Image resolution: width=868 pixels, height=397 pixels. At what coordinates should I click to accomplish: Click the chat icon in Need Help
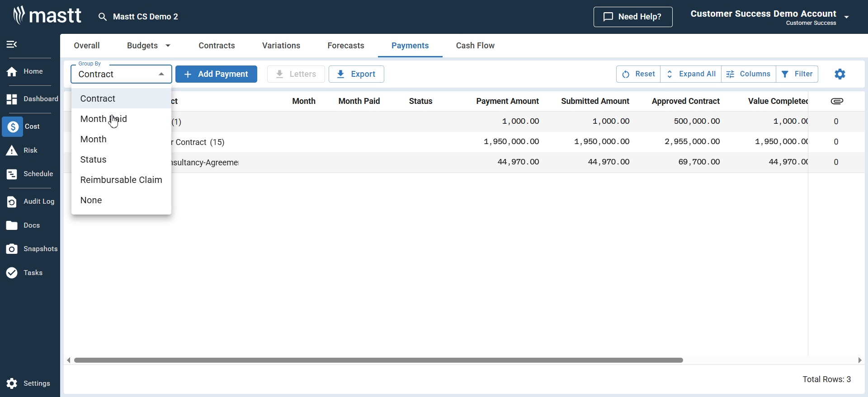[x=609, y=17]
